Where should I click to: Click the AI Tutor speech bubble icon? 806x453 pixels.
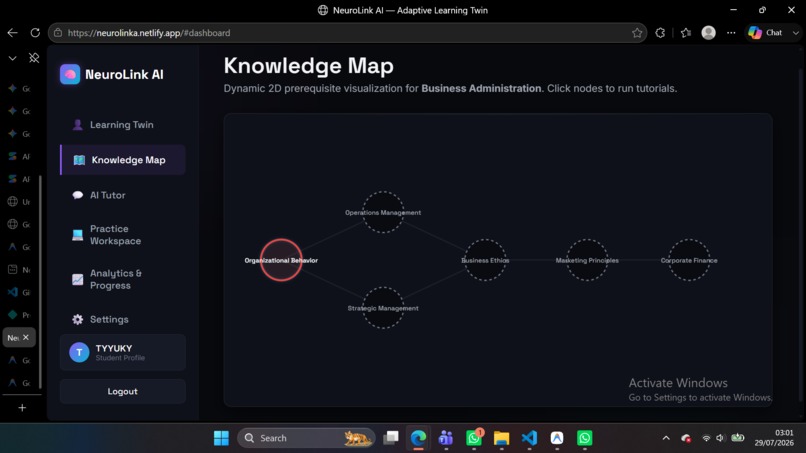pos(78,195)
